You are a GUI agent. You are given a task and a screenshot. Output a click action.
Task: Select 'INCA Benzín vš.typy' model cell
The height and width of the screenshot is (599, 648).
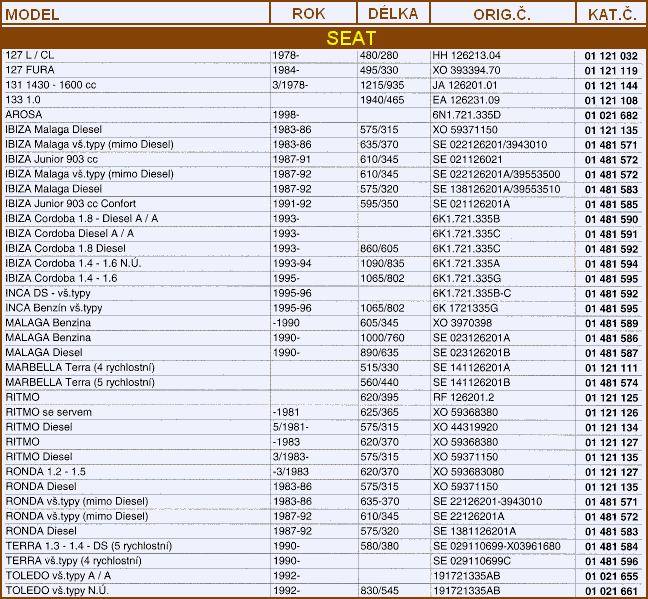coord(53,308)
